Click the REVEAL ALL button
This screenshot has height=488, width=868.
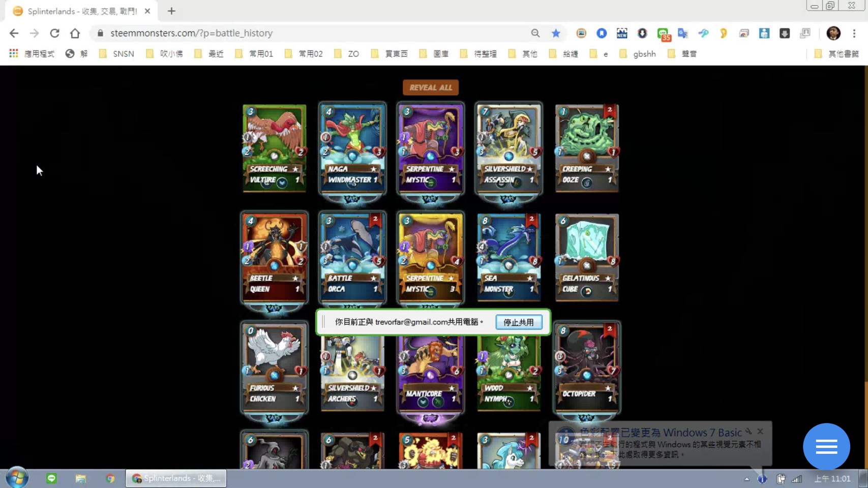click(431, 87)
